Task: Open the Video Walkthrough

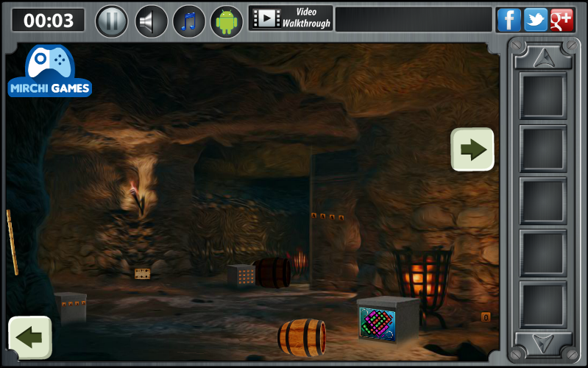Action: point(291,18)
